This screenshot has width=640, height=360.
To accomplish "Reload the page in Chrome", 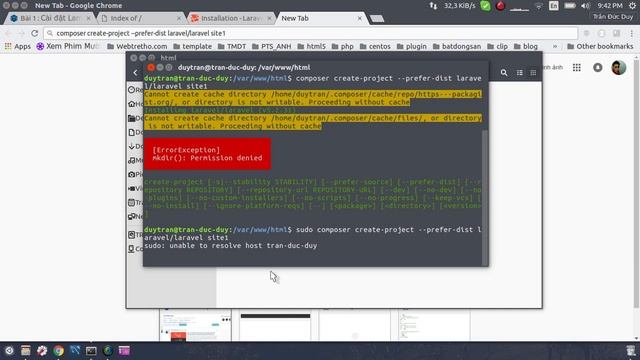I will coord(35,33).
